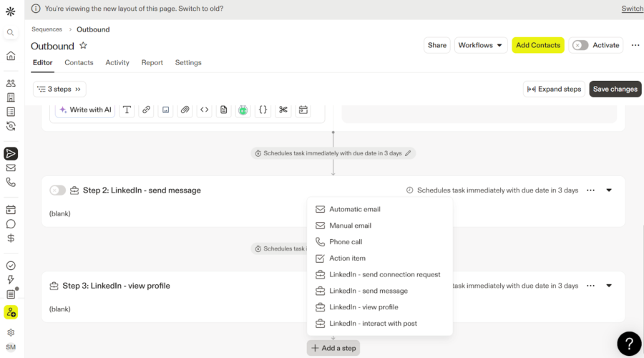
Task: Open People contacts sidebar icon
Action: tap(11, 83)
